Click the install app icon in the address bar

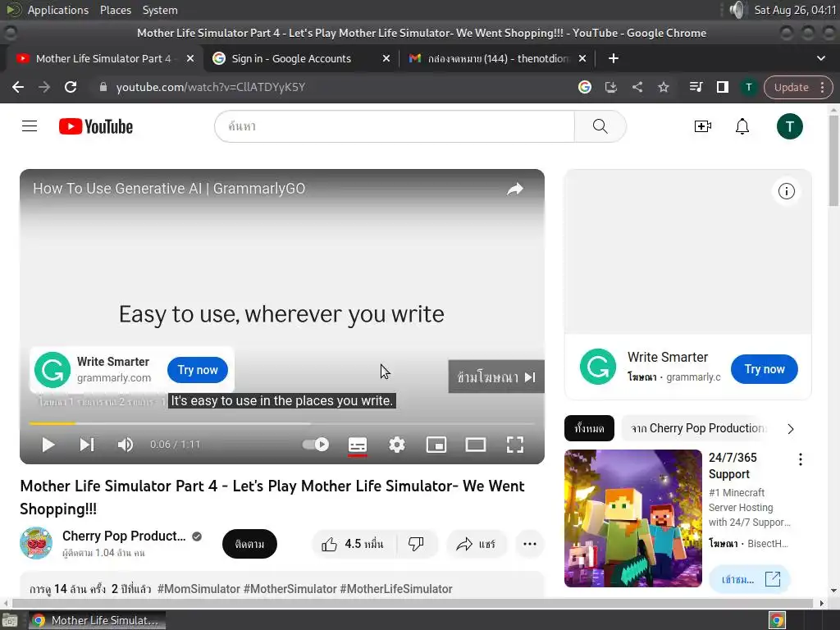pos(610,87)
